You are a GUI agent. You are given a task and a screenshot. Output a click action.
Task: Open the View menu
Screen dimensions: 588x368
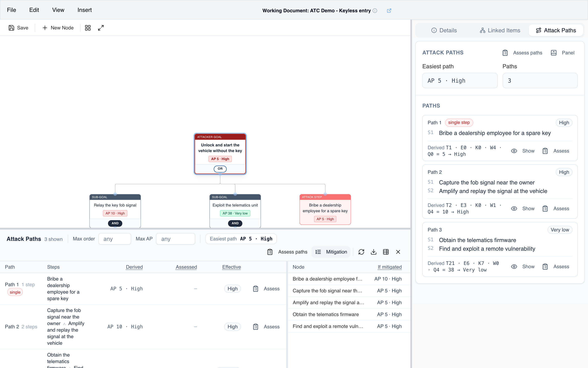(58, 10)
